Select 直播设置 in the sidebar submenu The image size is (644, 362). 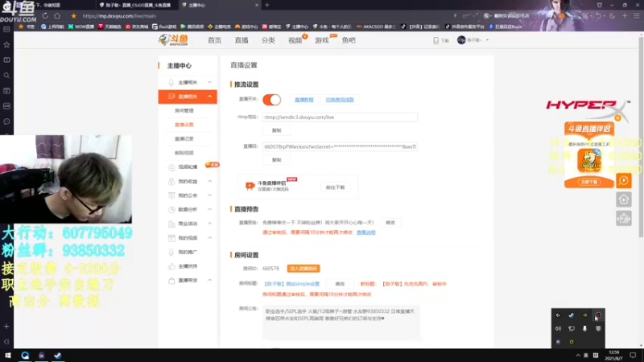pos(184,125)
